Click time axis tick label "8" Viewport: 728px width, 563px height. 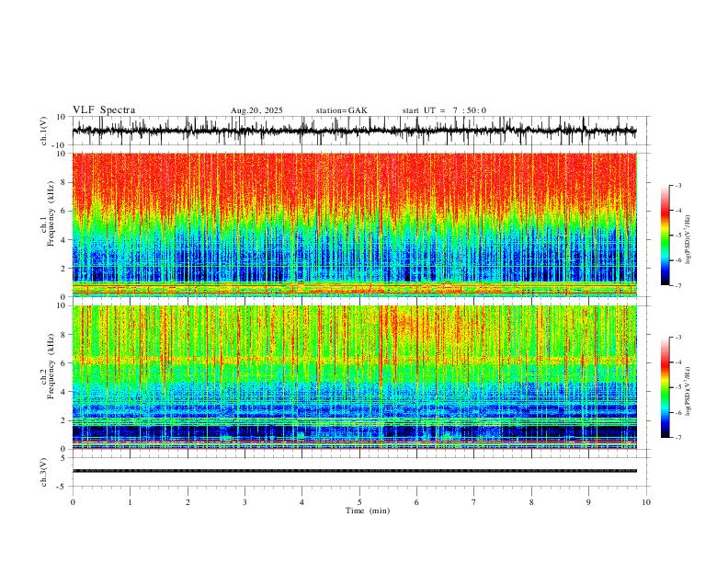[531, 502]
